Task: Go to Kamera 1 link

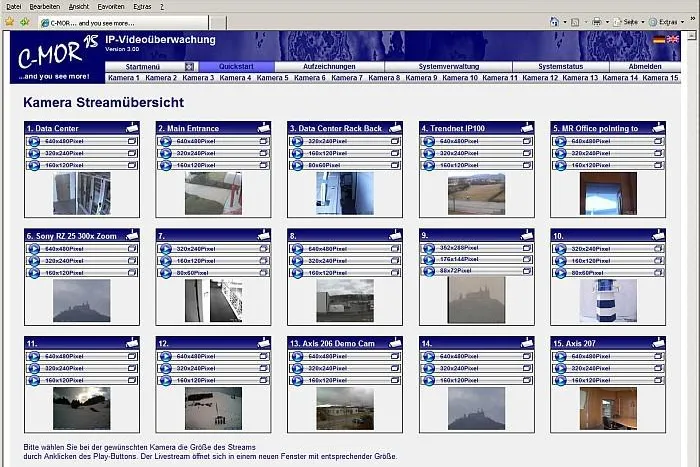Action: coord(124,78)
